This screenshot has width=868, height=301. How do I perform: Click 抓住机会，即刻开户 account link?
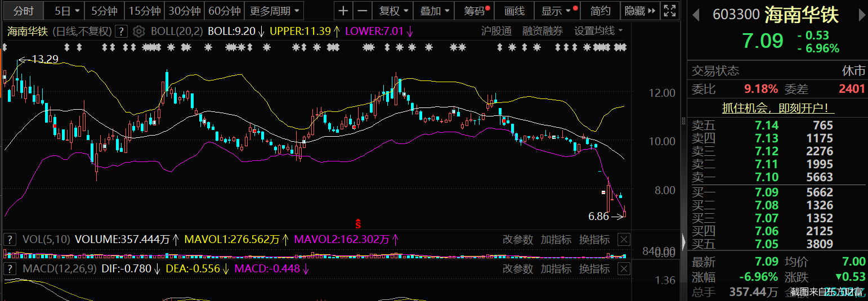pos(777,108)
